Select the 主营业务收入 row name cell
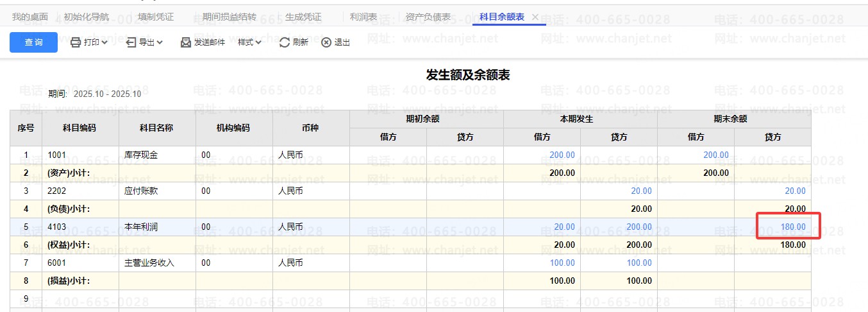868x312 pixels. tap(149, 263)
